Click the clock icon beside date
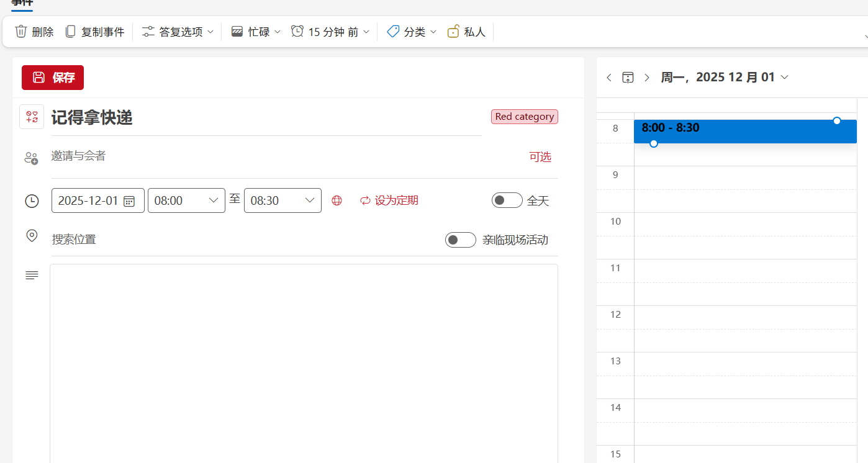Image resolution: width=868 pixels, height=463 pixels. [x=32, y=201]
